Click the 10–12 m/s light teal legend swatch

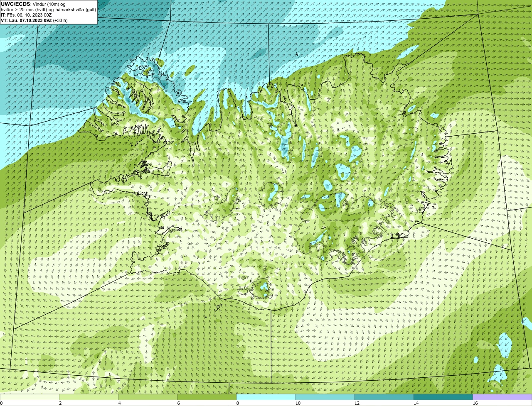(325, 397)
